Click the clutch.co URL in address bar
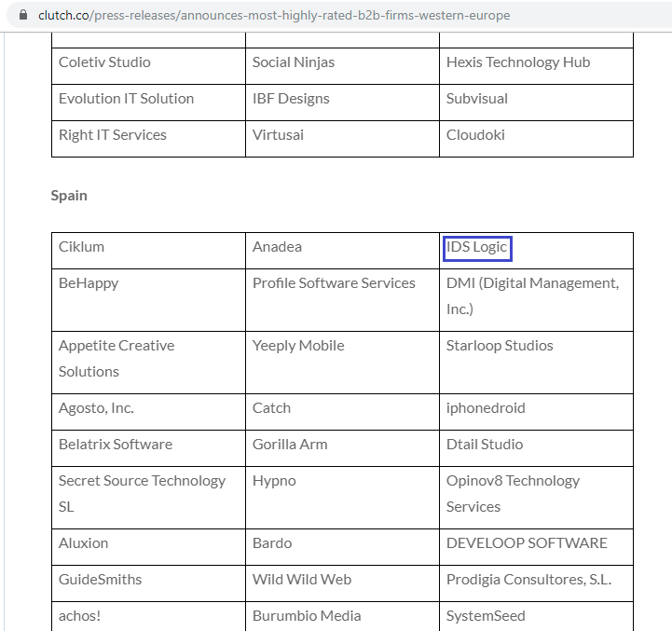This screenshot has height=631, width=672. pos(274,16)
